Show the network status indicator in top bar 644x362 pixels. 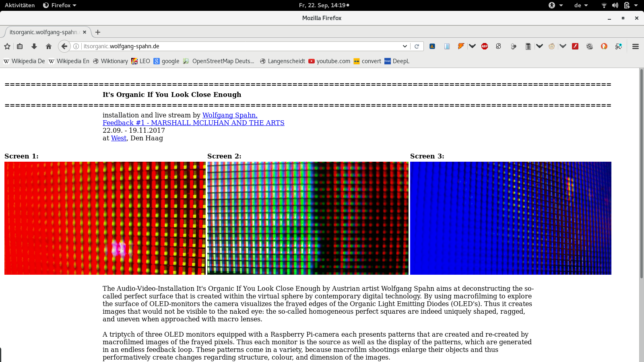604,5
